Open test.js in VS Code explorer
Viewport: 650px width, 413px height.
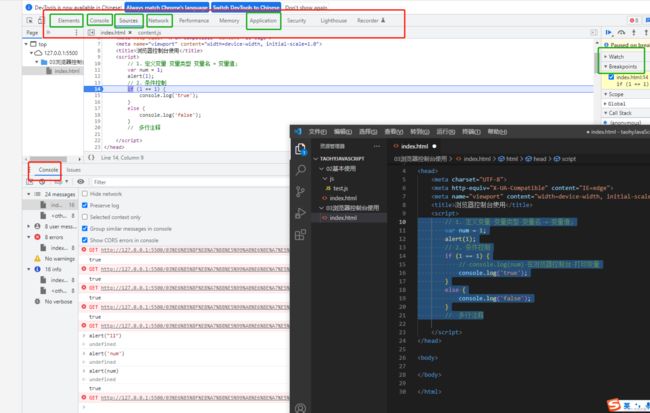[x=340, y=188]
